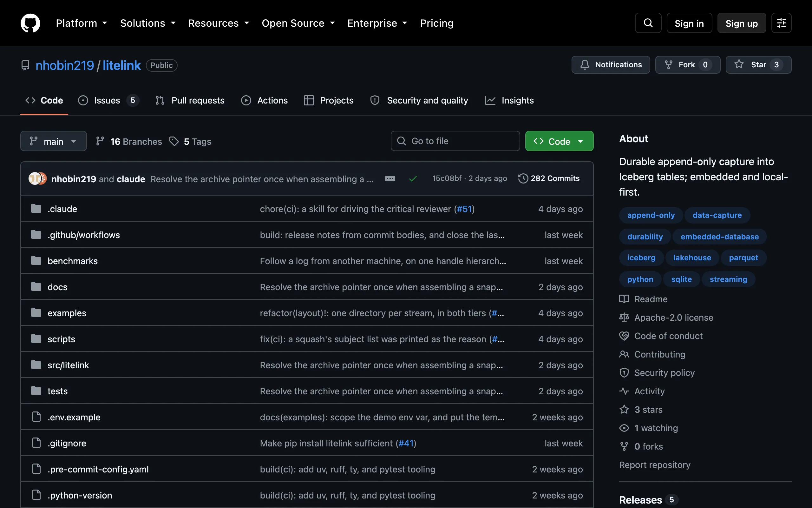Click the Sign in button
Screen dimensions: 812x508
pyautogui.click(x=689, y=23)
